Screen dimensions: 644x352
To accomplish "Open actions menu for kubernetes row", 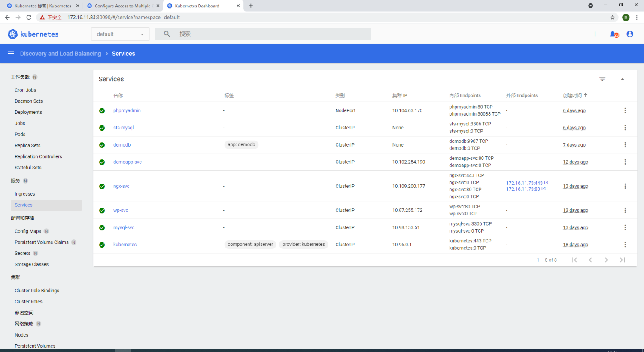I will point(625,245).
